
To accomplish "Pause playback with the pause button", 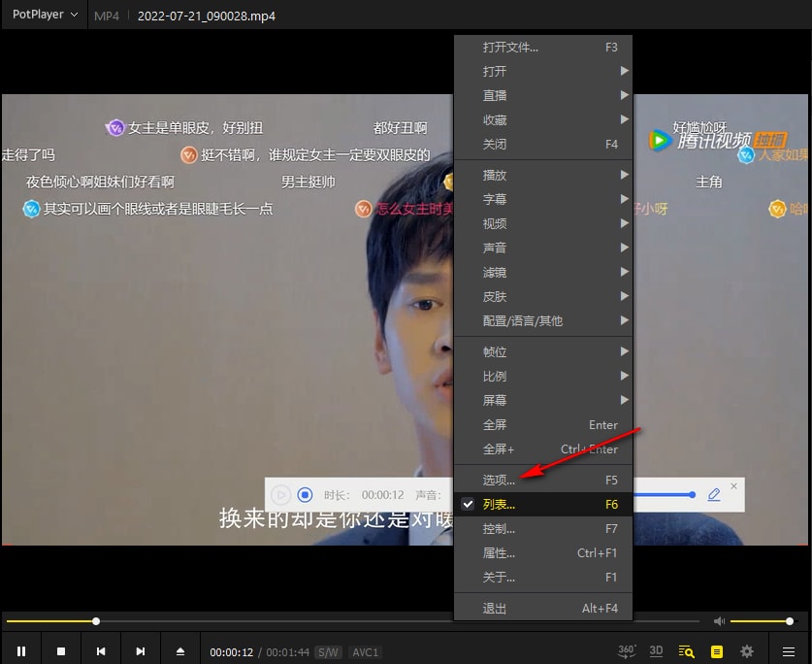I will pos(21,650).
